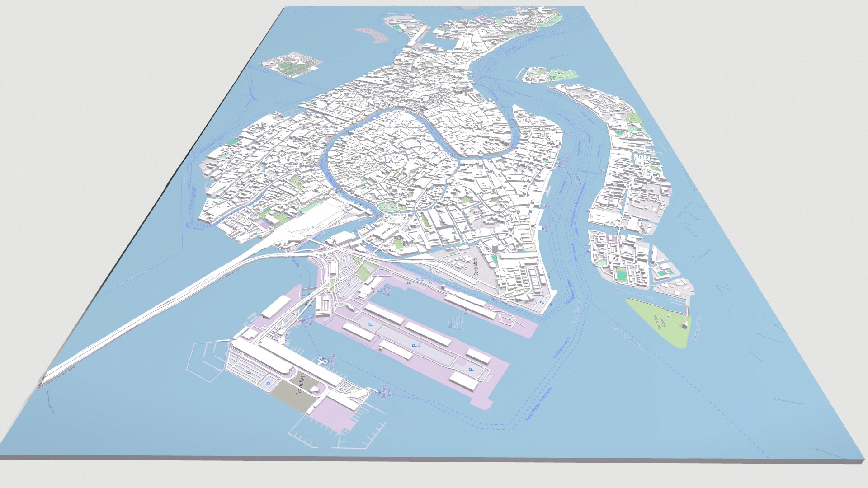Select the Stazione Marittima anchor icon
The width and height of the screenshot is (868, 488).
coord(380,291)
